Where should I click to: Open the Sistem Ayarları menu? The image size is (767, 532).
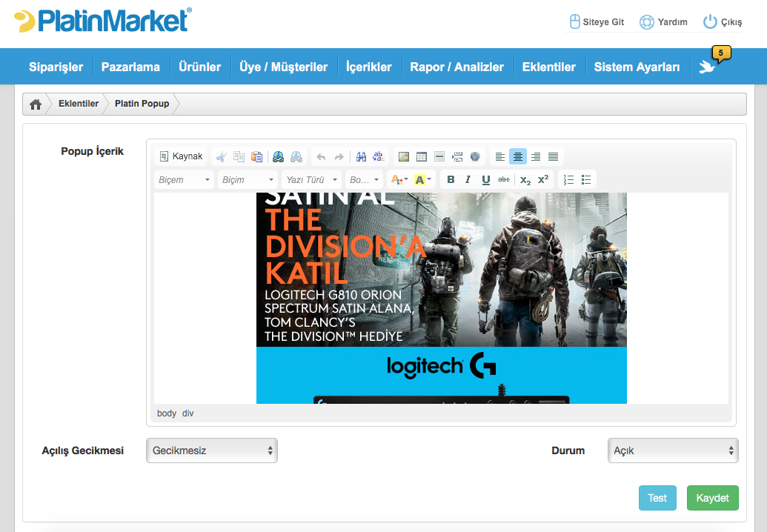coord(637,67)
